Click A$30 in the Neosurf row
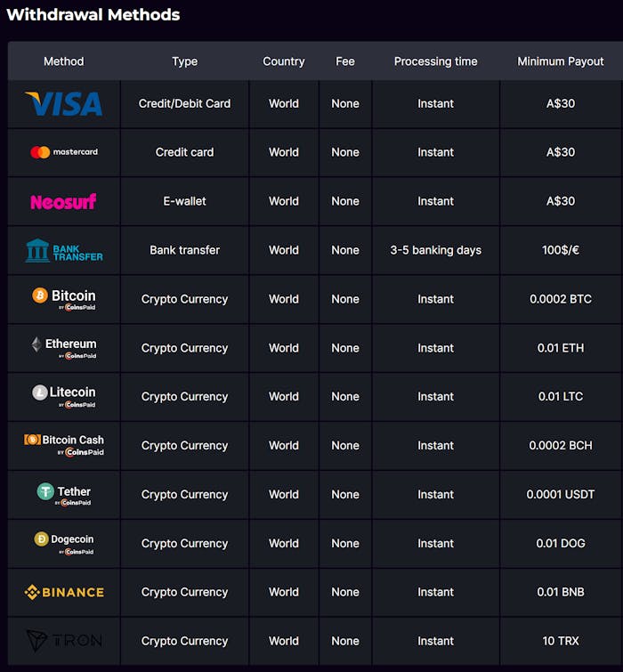The height and width of the screenshot is (672, 623). pyautogui.click(x=561, y=201)
